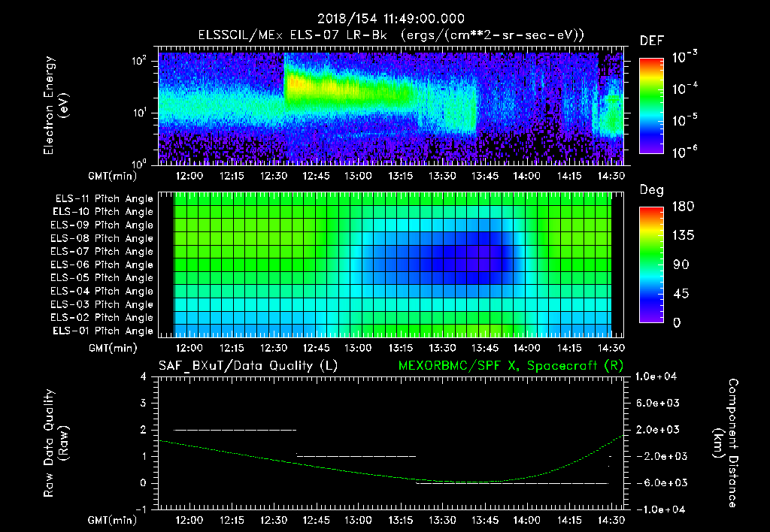Click the Raw Data Quality (Raw) axis label
The image size is (770, 532).
pyautogui.click(x=56, y=443)
